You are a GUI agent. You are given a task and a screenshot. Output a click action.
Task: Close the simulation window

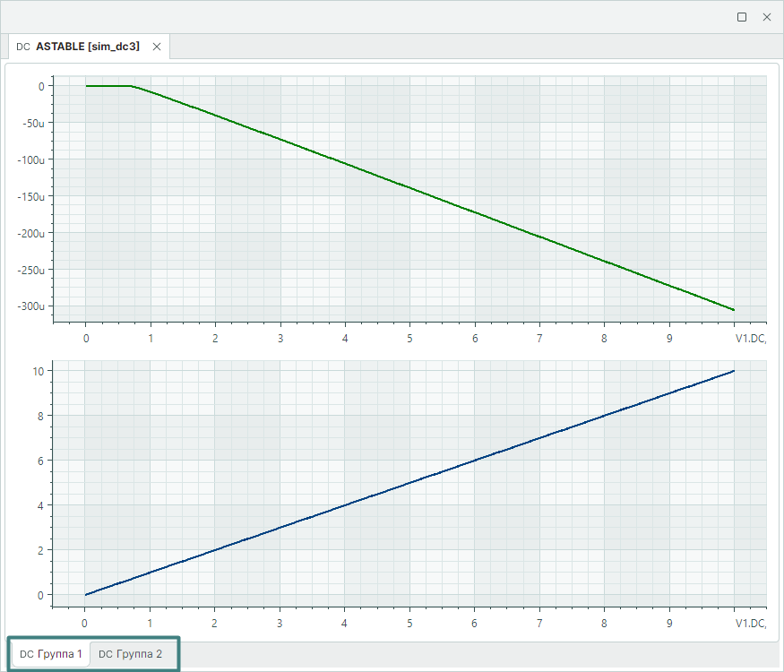coord(767,17)
